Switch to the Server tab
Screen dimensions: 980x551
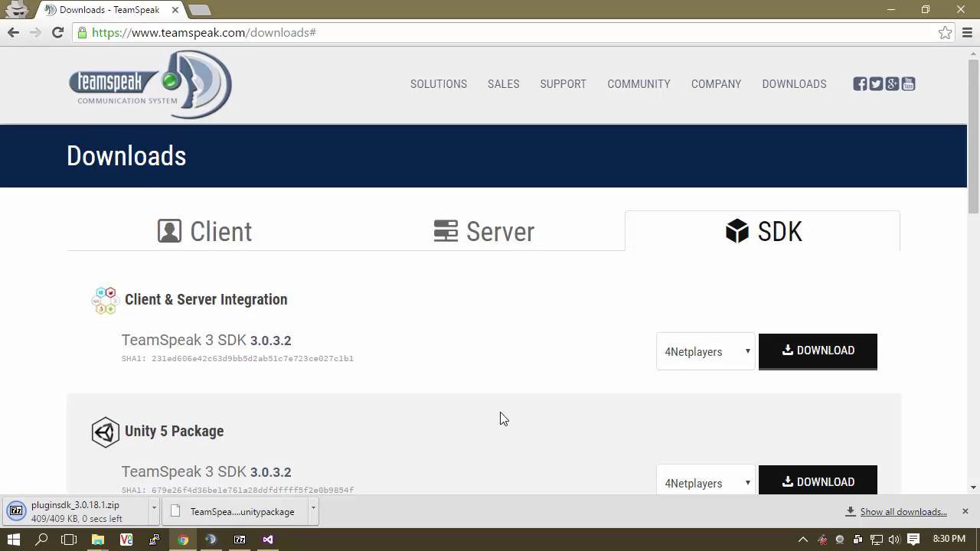484,231
